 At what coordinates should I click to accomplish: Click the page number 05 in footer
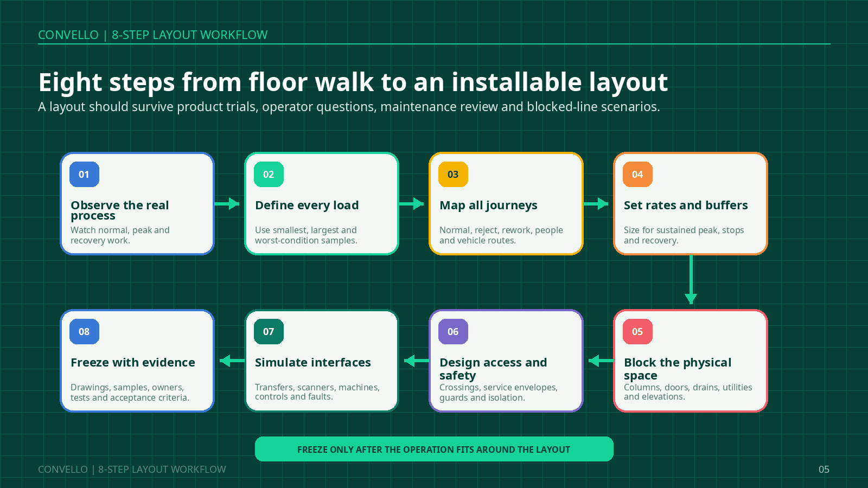pos(824,470)
